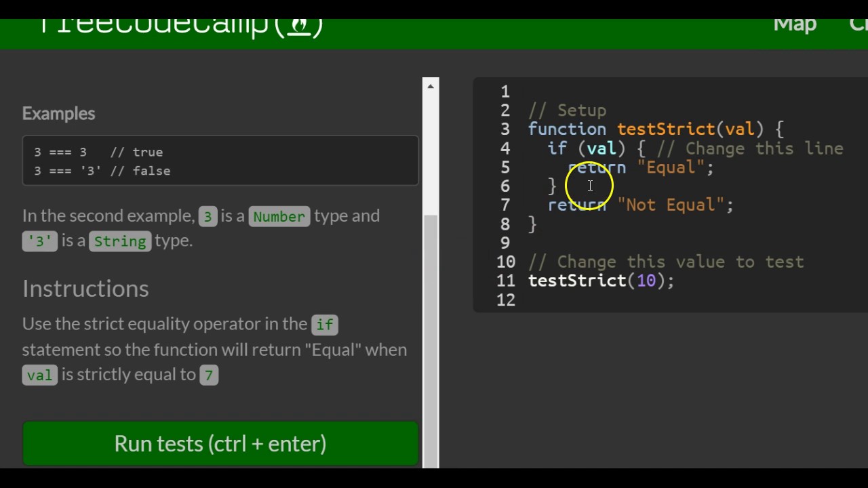Click the '// Setup' comment in editor
This screenshot has width=868, height=488.
567,110
